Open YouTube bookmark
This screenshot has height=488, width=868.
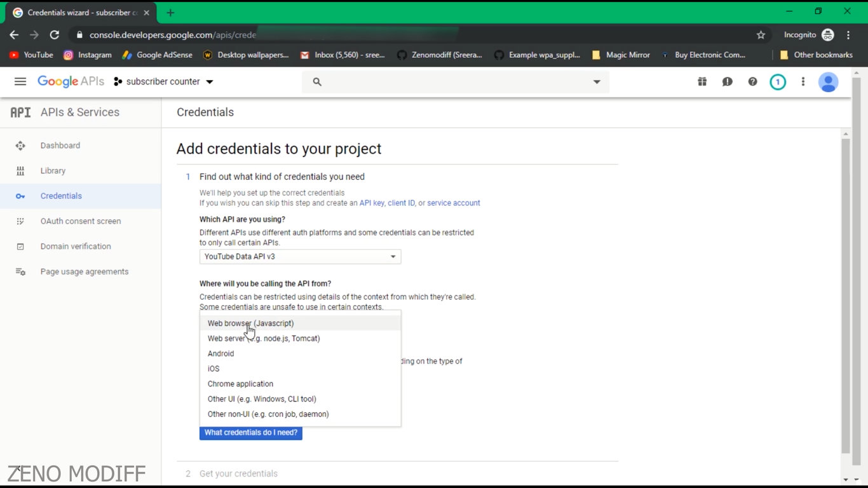(31, 55)
